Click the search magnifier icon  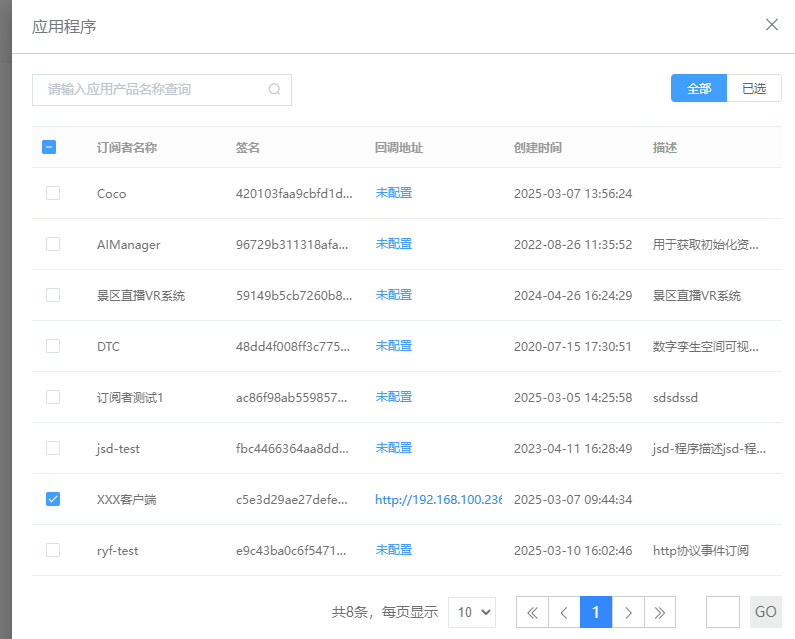click(274, 89)
